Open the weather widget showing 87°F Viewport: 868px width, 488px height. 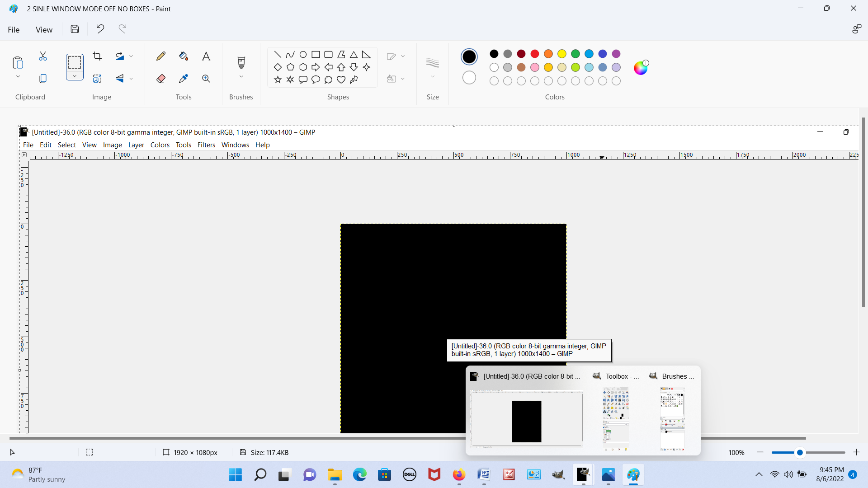38,474
